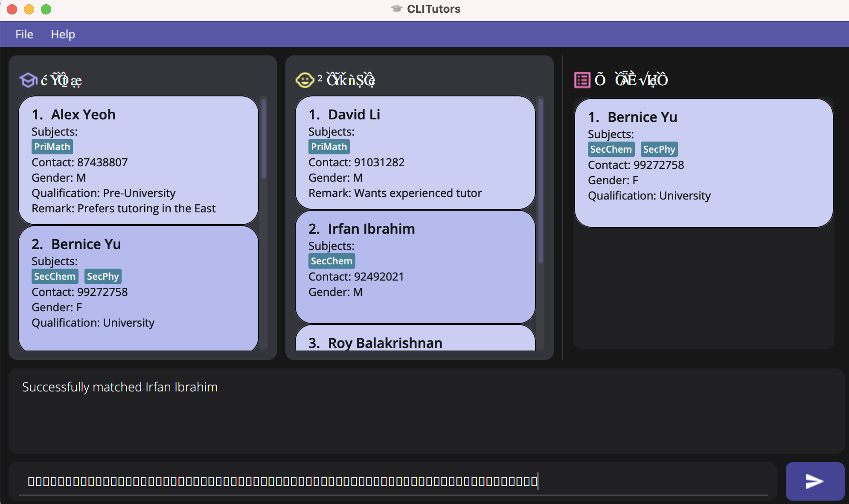Click the send arrow button

pos(814,481)
